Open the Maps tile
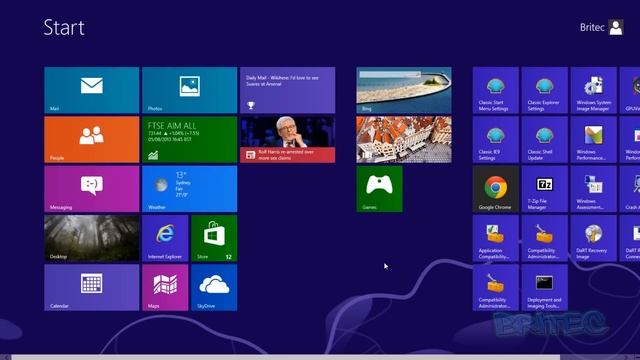The image size is (640, 360). click(x=165, y=287)
